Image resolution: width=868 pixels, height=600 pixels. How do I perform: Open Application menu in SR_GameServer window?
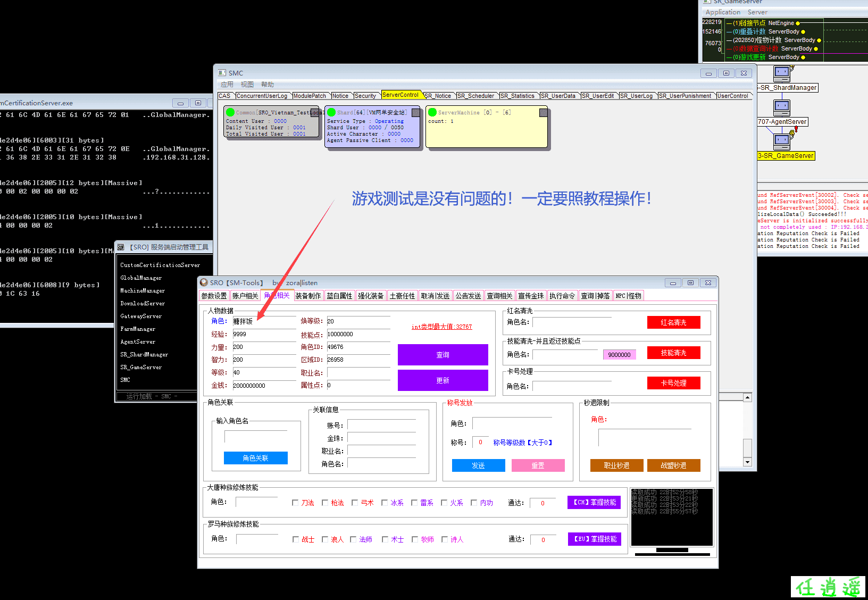pos(723,12)
